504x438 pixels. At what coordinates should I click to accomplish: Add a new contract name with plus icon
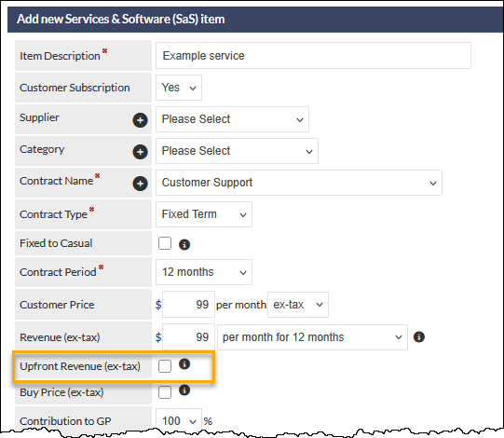click(140, 184)
